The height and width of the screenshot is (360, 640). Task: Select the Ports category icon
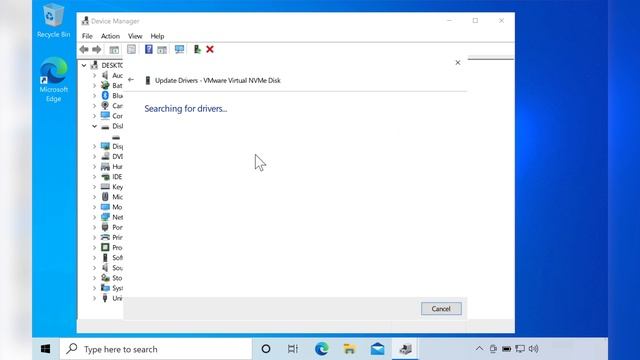coord(105,227)
